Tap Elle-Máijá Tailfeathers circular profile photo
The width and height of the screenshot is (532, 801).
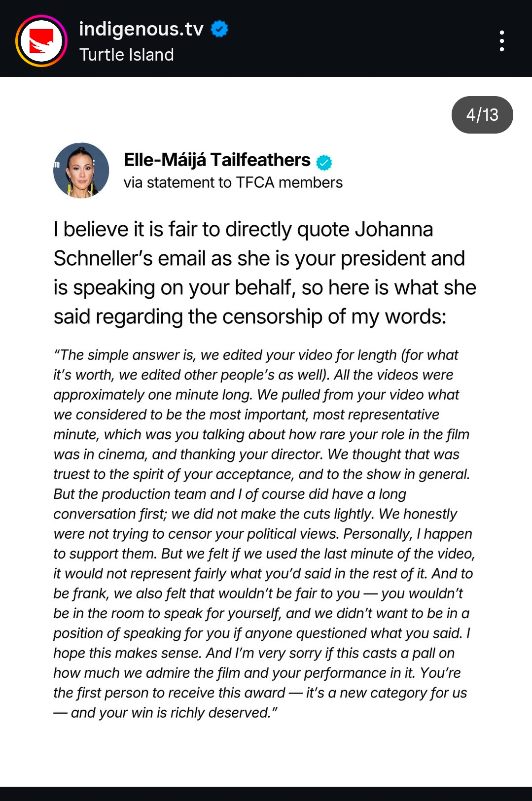[x=81, y=171]
